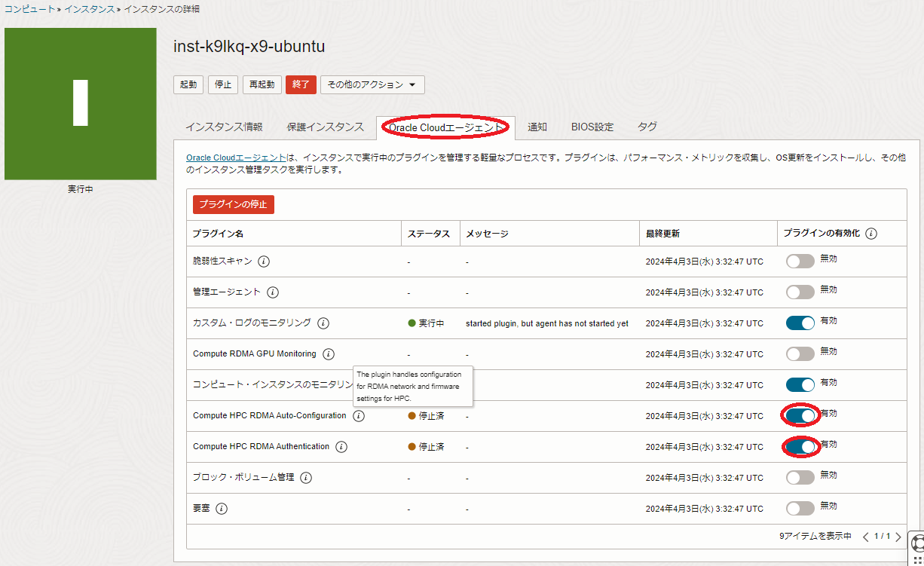
Task: Turn off the カスタム・ログのモニタリング plugin toggle
Action: [800, 323]
